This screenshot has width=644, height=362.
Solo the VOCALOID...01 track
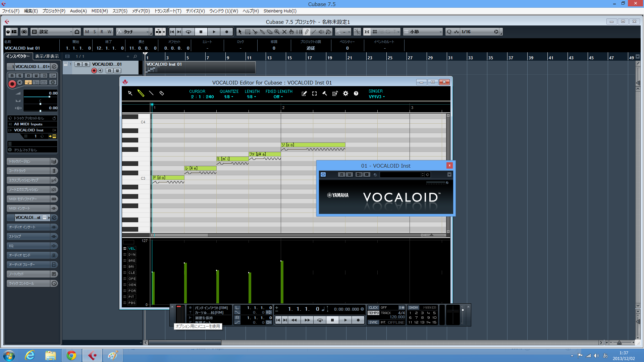tap(86, 64)
